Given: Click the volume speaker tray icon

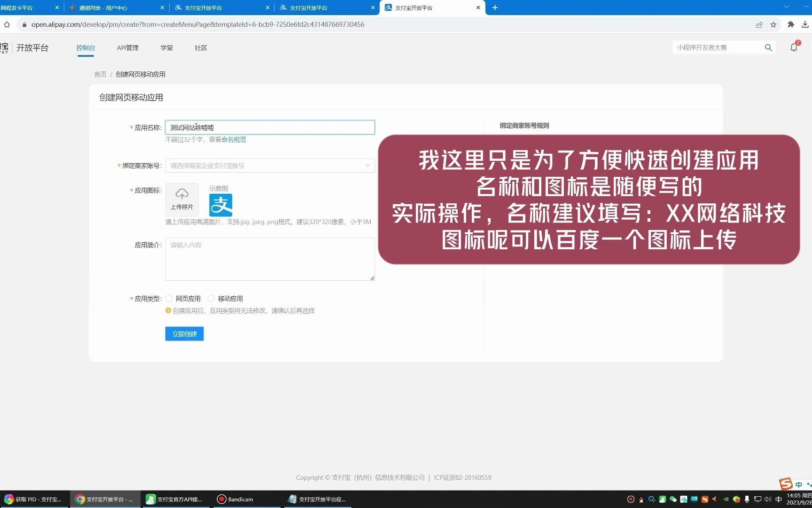Looking at the screenshot, I should coord(768,499).
